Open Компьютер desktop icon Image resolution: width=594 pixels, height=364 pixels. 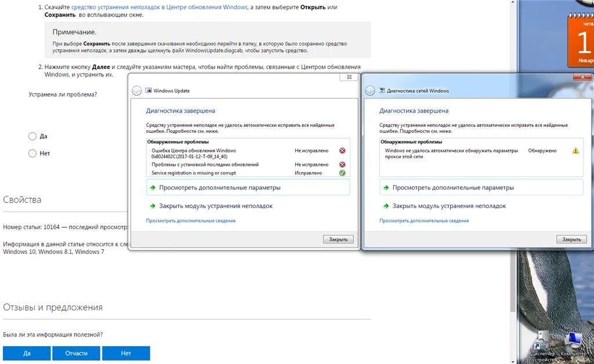574,344
